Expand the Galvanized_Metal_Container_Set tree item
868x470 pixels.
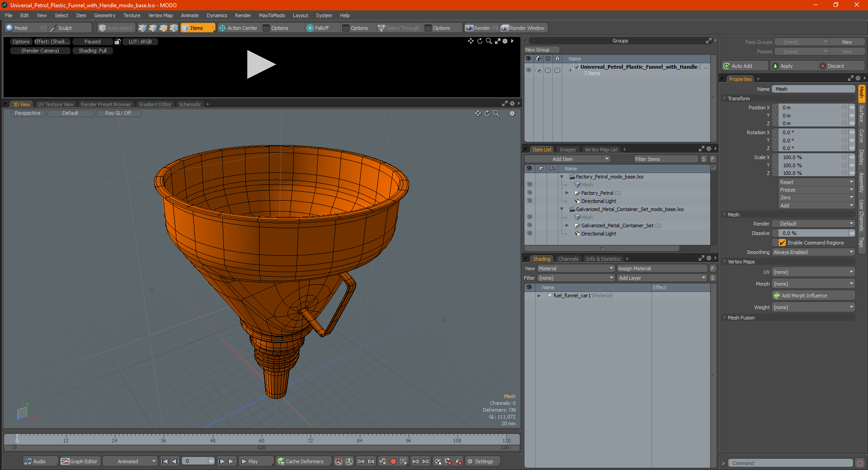[x=567, y=226]
